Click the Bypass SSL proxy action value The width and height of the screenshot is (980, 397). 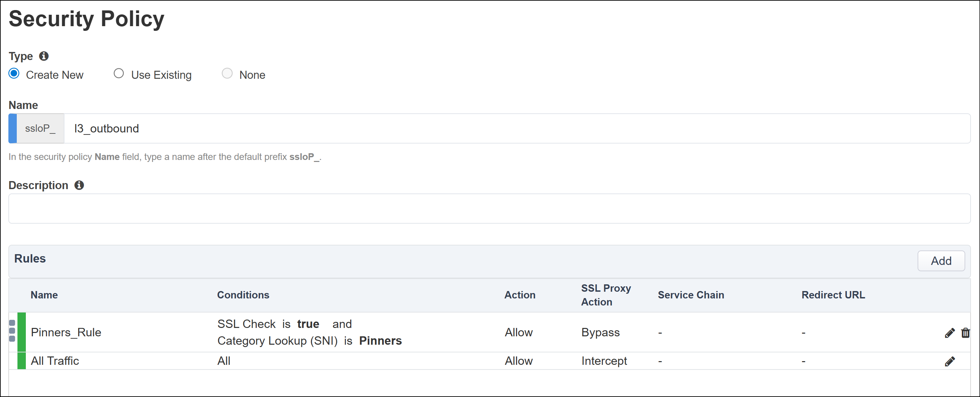(600, 332)
